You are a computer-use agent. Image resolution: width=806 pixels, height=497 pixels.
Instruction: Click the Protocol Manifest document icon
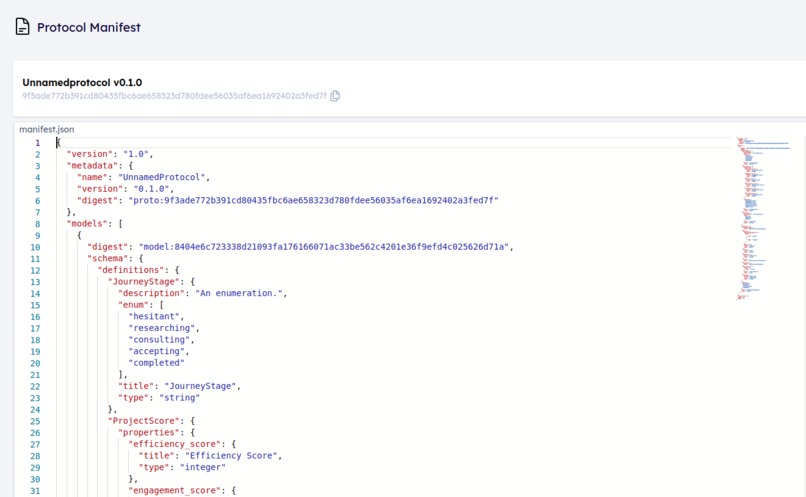pos(22,27)
